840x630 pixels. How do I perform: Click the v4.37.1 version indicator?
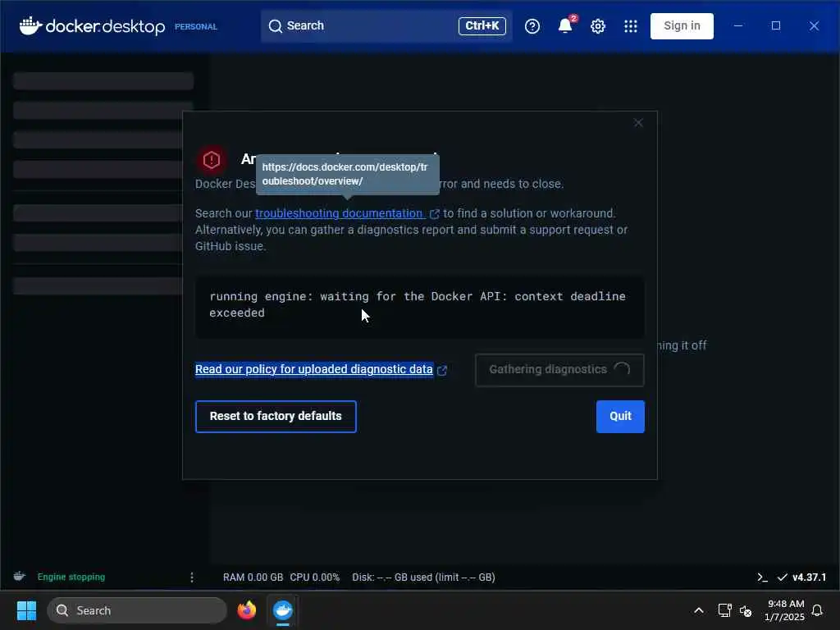(x=809, y=577)
